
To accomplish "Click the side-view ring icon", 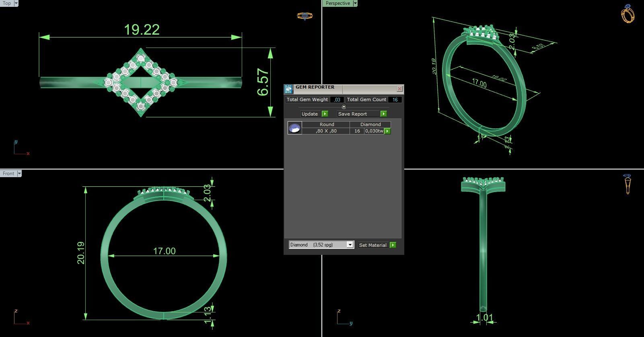I will pyautogui.click(x=628, y=184).
